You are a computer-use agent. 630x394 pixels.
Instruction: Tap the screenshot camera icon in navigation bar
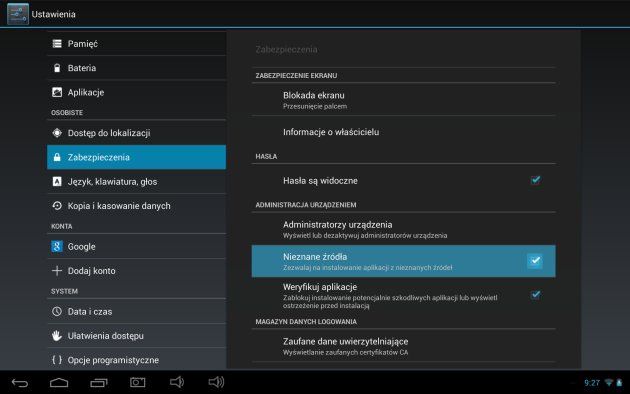click(137, 382)
